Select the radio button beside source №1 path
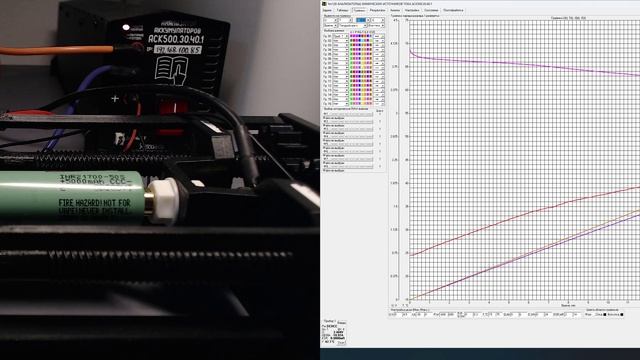Screen dimensions: 640x360 pos(380,114)
